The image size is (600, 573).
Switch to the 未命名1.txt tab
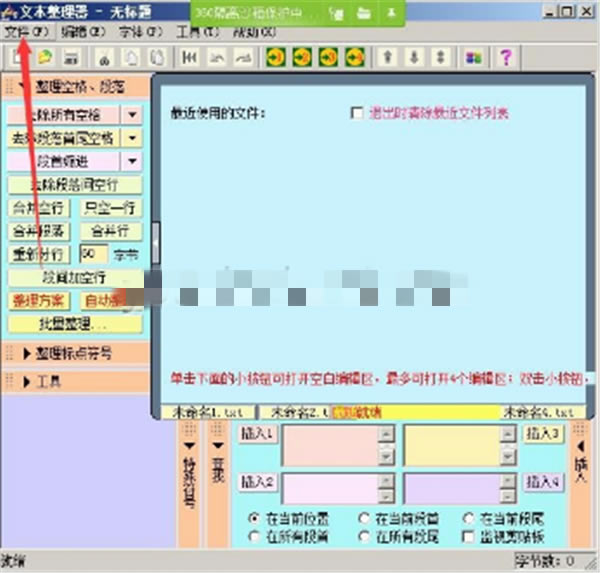[208, 412]
